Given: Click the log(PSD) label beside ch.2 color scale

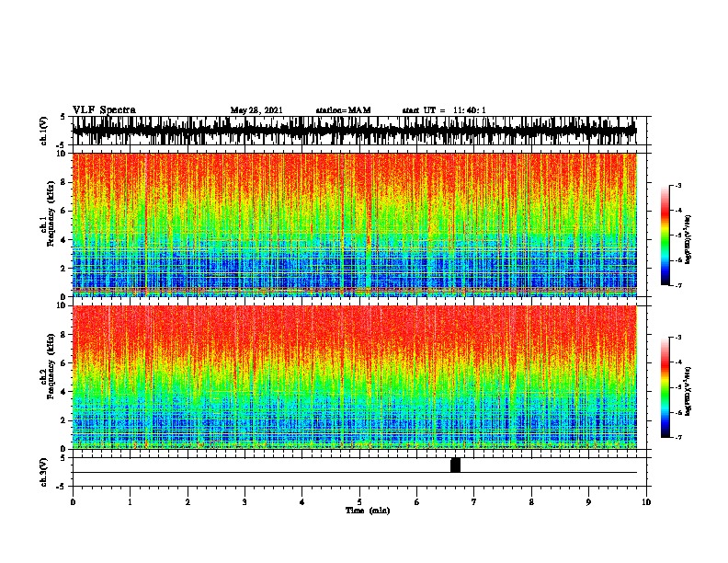Looking at the screenshot, I should (688, 392).
